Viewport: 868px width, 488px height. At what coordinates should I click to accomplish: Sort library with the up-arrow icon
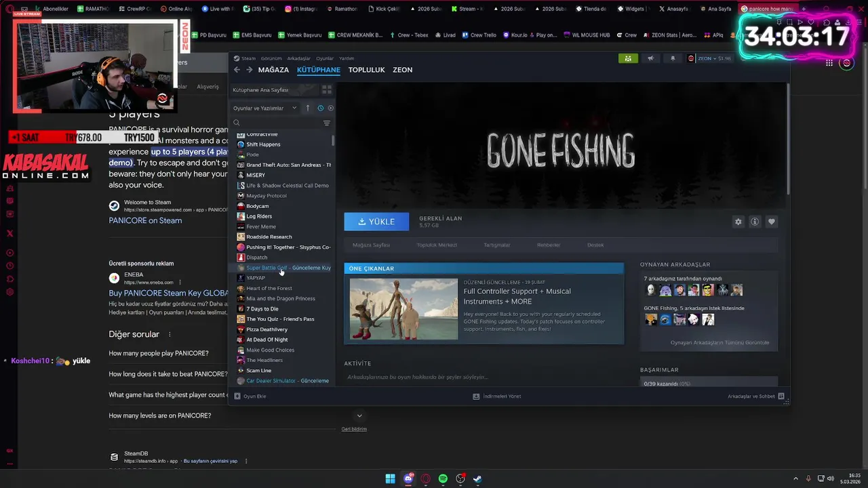pos(307,108)
